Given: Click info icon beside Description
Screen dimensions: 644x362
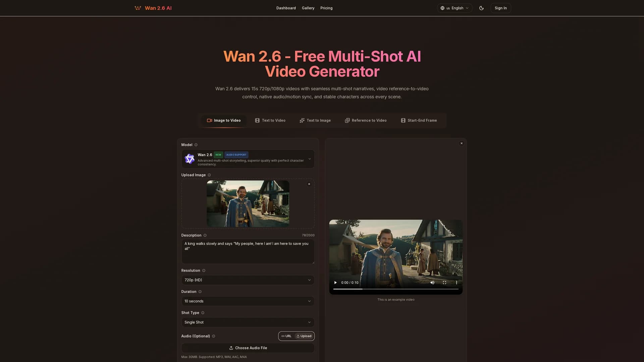Looking at the screenshot, I should tap(205, 235).
